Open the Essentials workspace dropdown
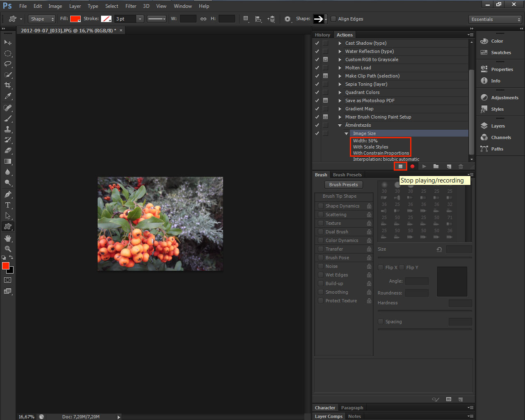Image resolution: width=525 pixels, height=420 pixels. pyautogui.click(x=495, y=19)
